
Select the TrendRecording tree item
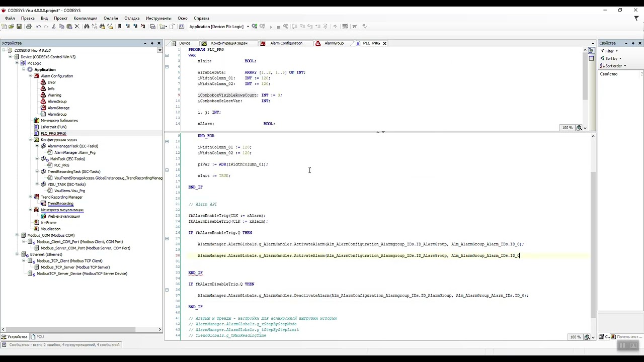[60, 204]
